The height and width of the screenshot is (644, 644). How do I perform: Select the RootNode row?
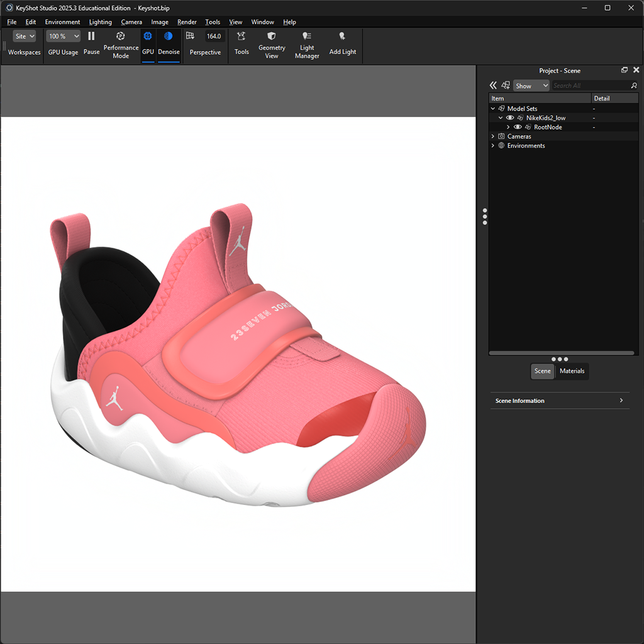point(563,127)
